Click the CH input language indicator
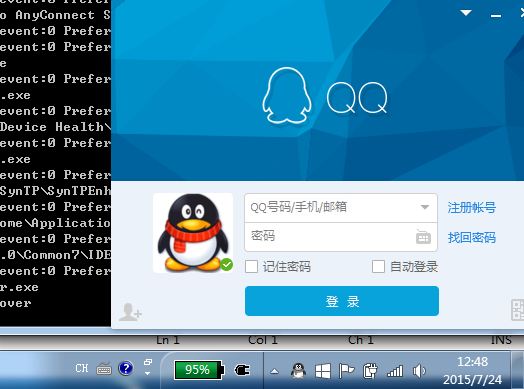The width and height of the screenshot is (524, 389). coord(82,368)
